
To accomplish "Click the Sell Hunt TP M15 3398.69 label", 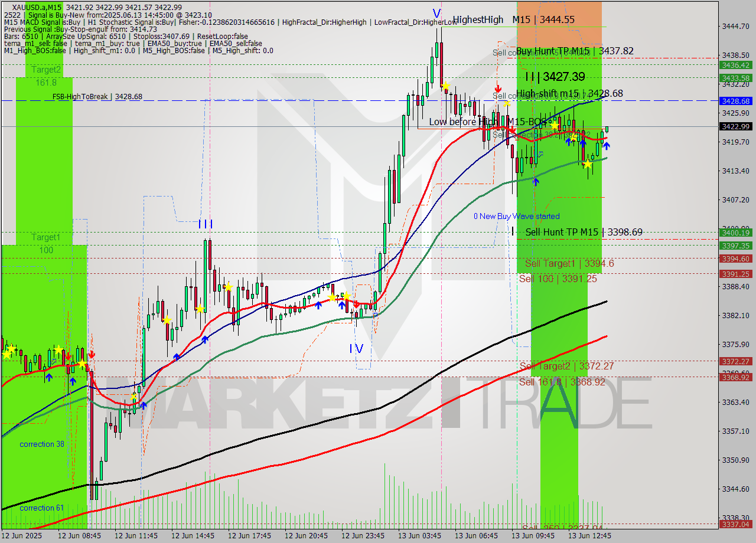I will tap(583, 233).
